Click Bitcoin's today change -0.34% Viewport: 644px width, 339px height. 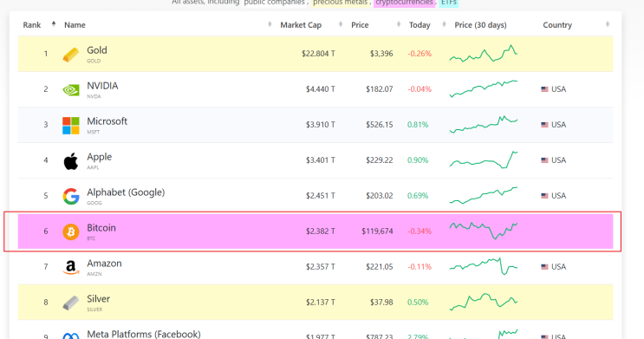coord(420,231)
